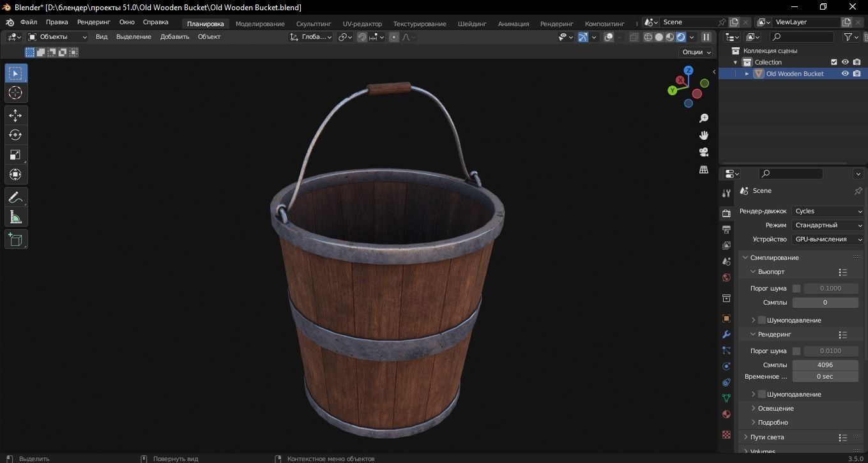Expand Old Wooden Bucket tree item
Viewport: 868px width, 463px height.
[x=747, y=73]
